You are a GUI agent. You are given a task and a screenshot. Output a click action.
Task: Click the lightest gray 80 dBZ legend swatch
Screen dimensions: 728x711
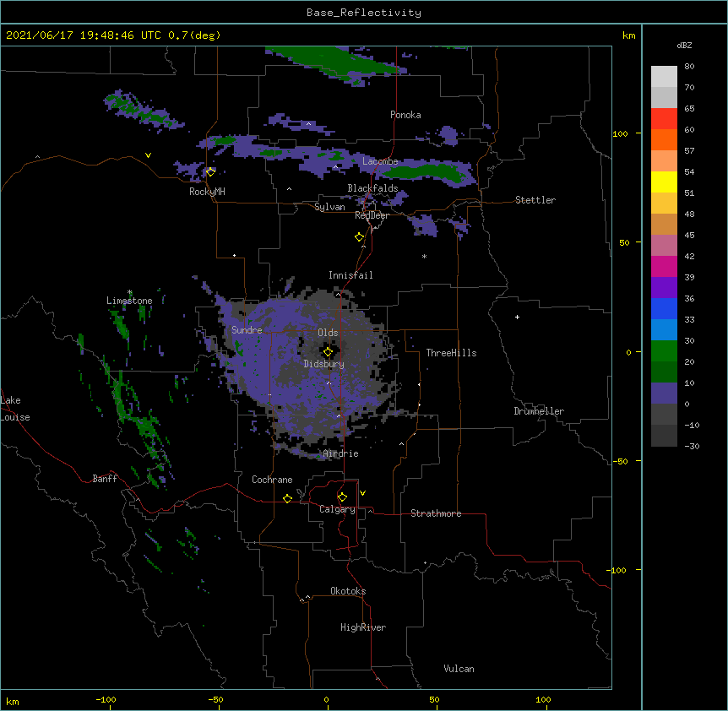664,77
